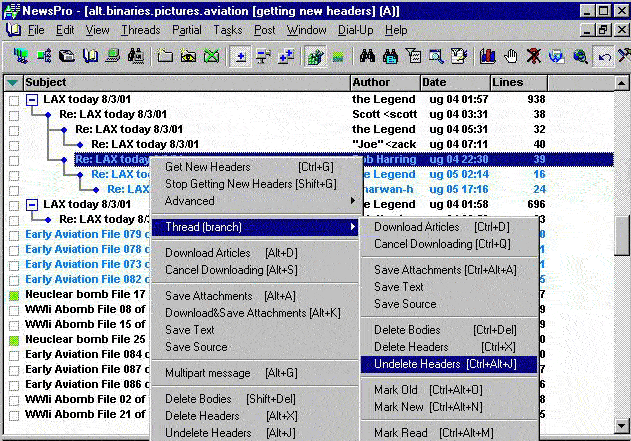Tick checkbox beside Early Aviation File 079
The image size is (631, 441).
13,235
